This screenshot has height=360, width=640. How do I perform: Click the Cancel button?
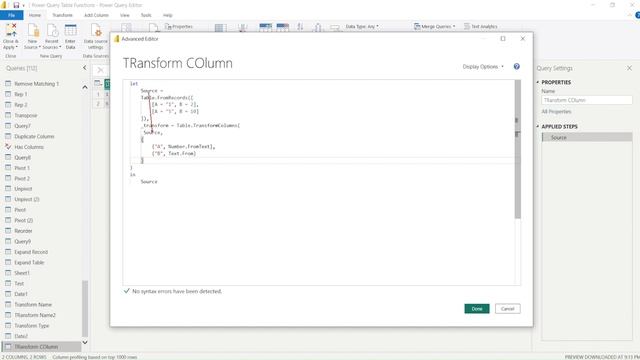coord(508,309)
